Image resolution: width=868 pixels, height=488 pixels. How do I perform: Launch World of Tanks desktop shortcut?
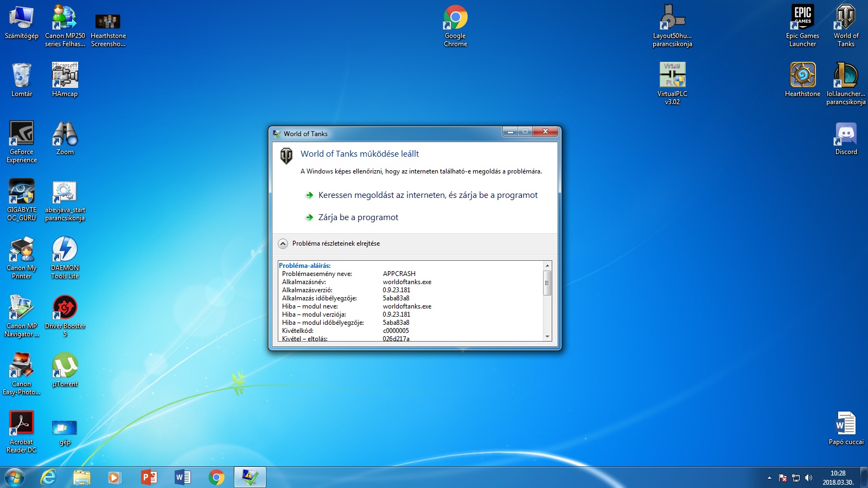pyautogui.click(x=846, y=26)
